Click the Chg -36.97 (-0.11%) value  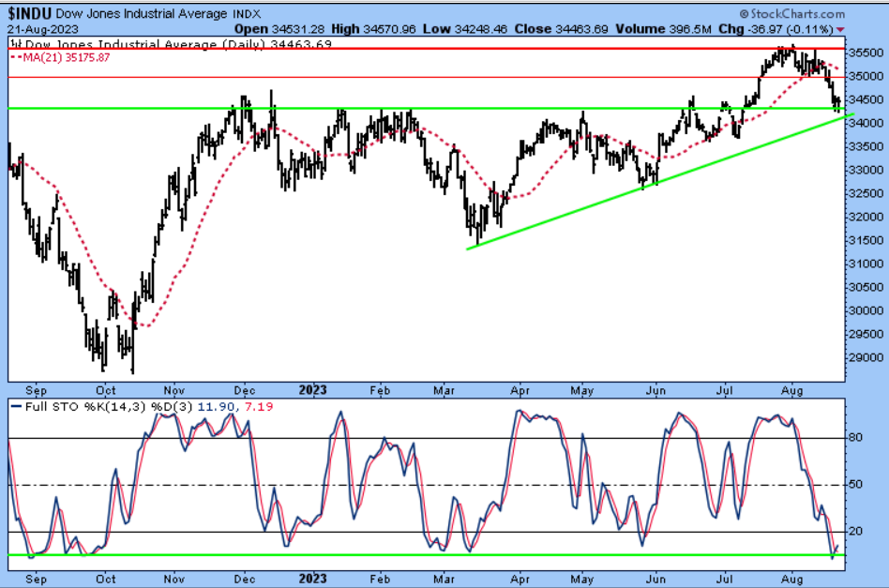(x=776, y=29)
